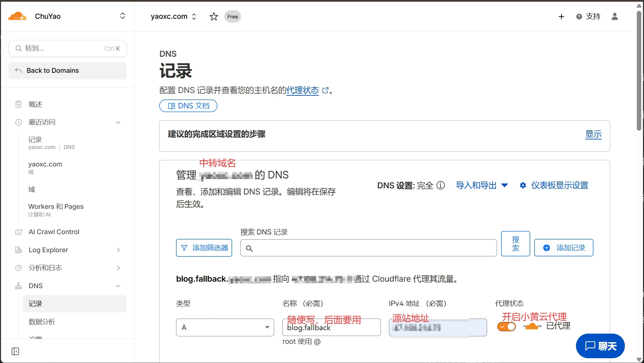The width and height of the screenshot is (644, 363).
Task: Click the Log Explorer icon
Action: (x=18, y=250)
